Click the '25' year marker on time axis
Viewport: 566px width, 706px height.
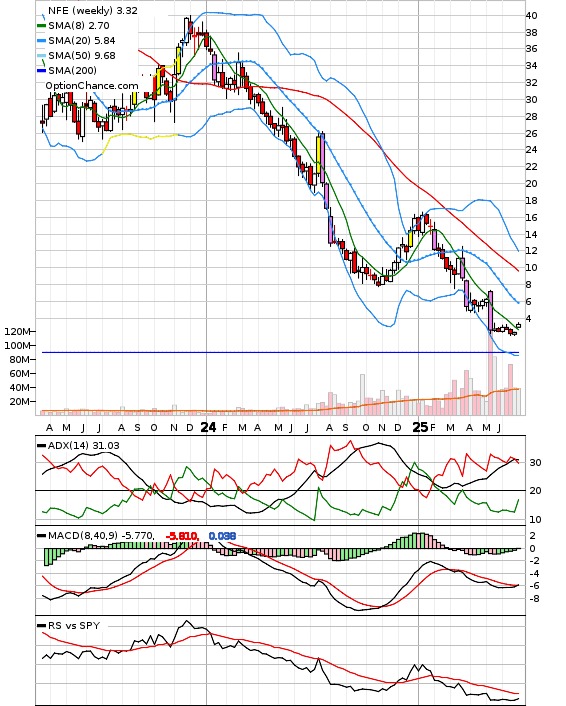(x=420, y=427)
